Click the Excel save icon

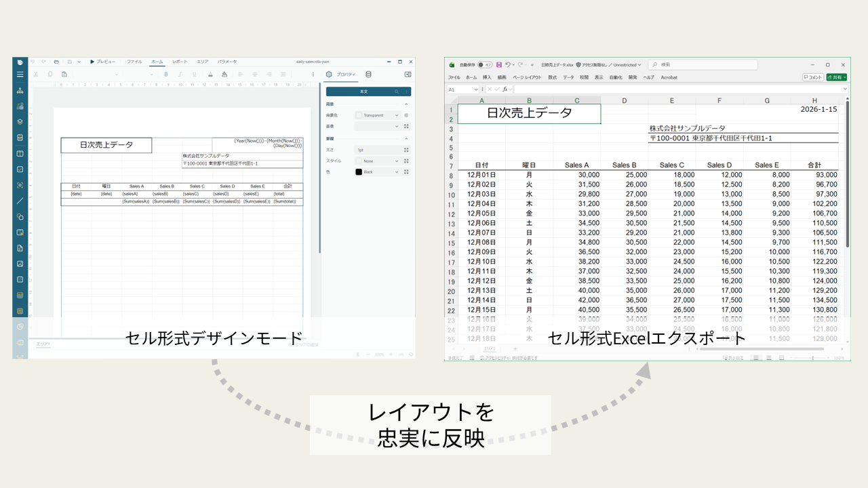pyautogui.click(x=499, y=65)
